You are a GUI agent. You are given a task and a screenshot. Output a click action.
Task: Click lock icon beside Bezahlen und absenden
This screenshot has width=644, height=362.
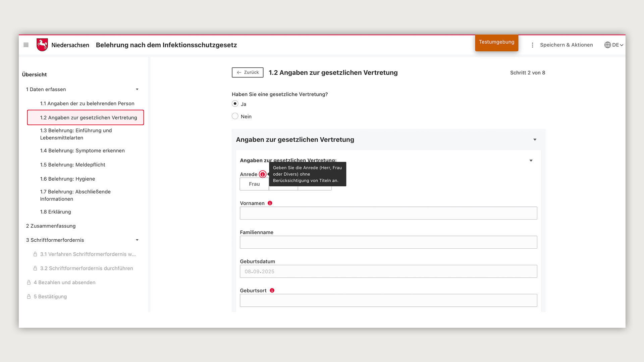pos(29,283)
